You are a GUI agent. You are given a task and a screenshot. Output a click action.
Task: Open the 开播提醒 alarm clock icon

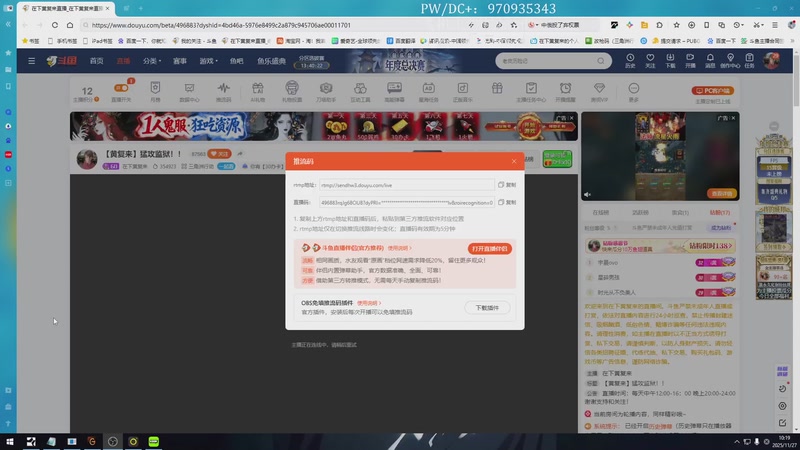point(565,91)
